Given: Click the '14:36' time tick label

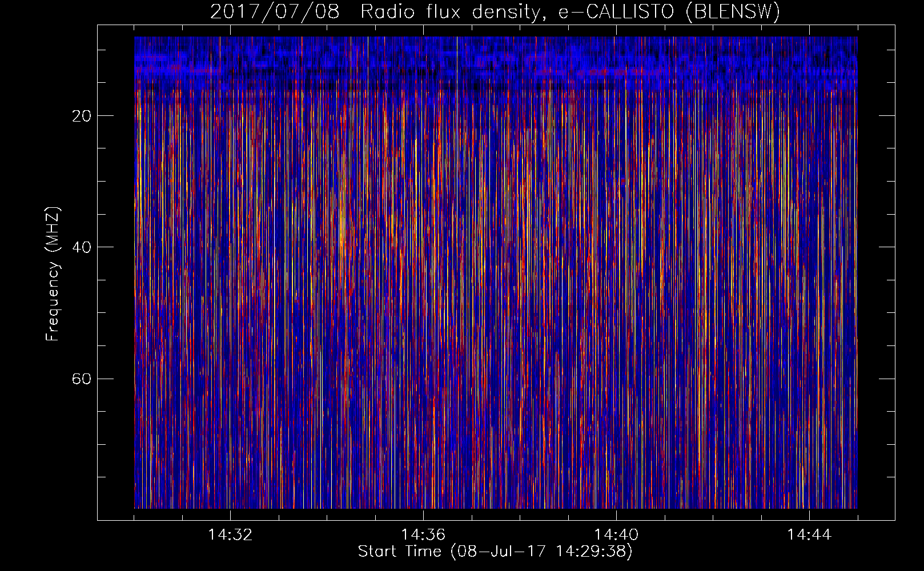Looking at the screenshot, I should click(423, 535).
